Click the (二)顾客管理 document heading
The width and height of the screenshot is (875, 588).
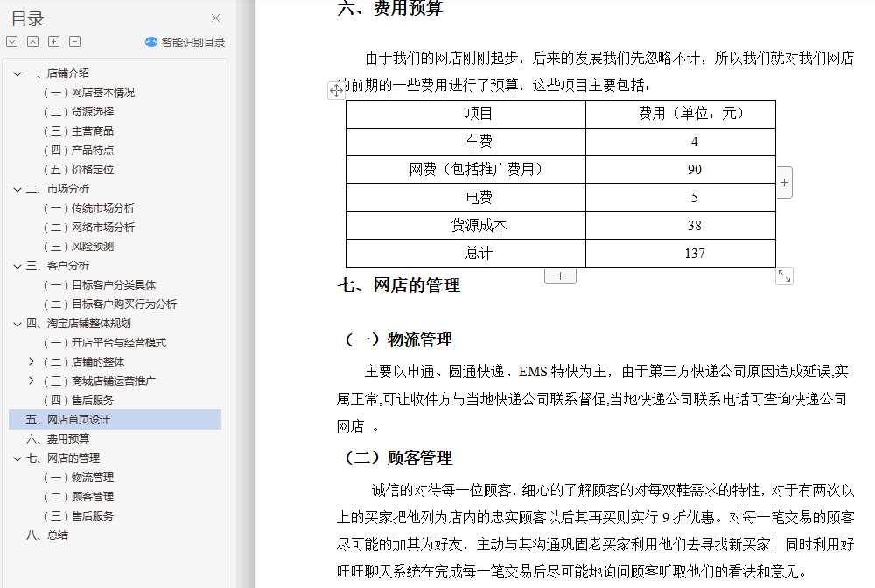tap(398, 458)
